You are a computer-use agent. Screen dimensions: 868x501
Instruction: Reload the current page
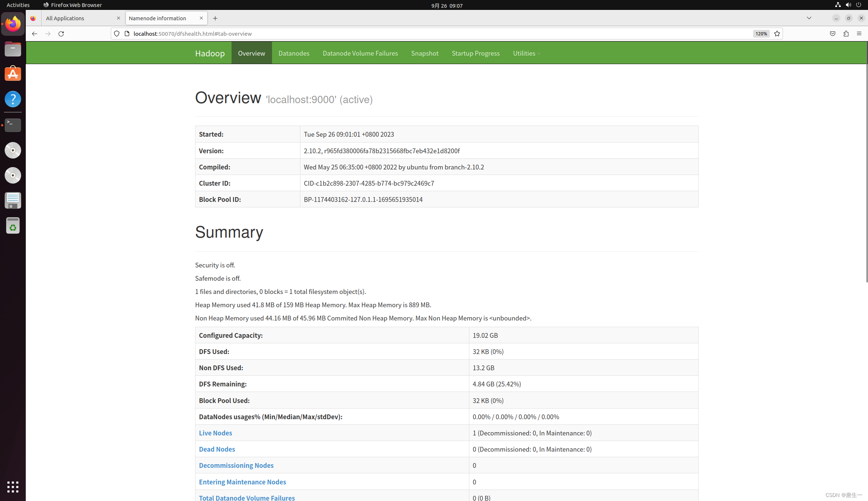61,34
